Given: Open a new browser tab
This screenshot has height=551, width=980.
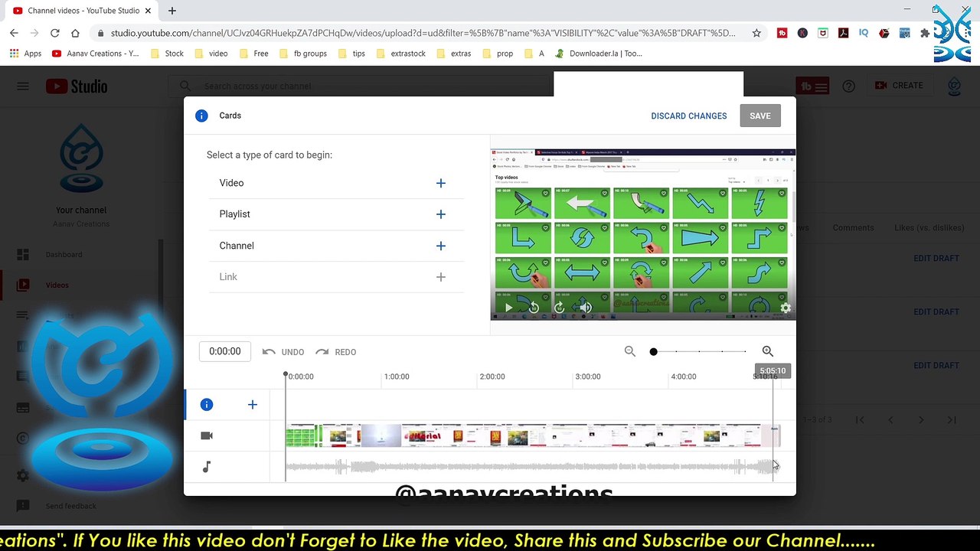Looking at the screenshot, I should (x=172, y=11).
